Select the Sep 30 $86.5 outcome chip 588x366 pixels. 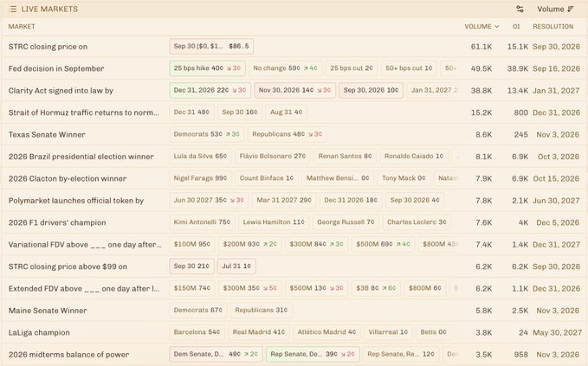click(211, 47)
